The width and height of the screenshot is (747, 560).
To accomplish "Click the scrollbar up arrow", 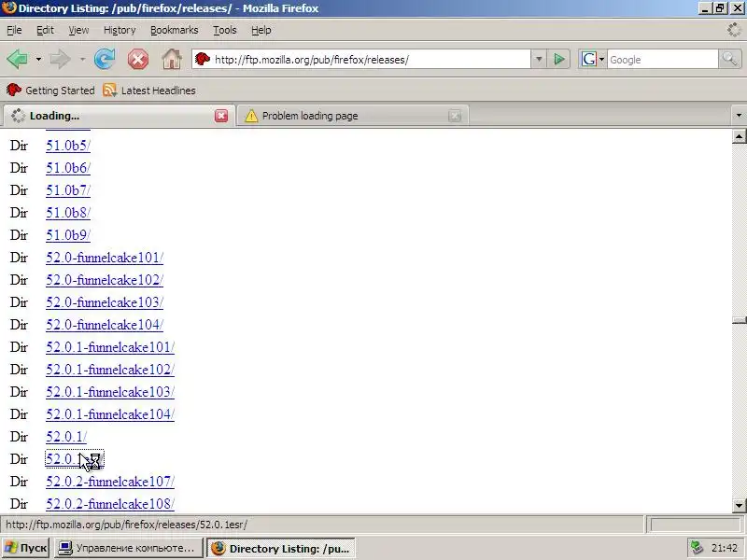I will coord(739,136).
